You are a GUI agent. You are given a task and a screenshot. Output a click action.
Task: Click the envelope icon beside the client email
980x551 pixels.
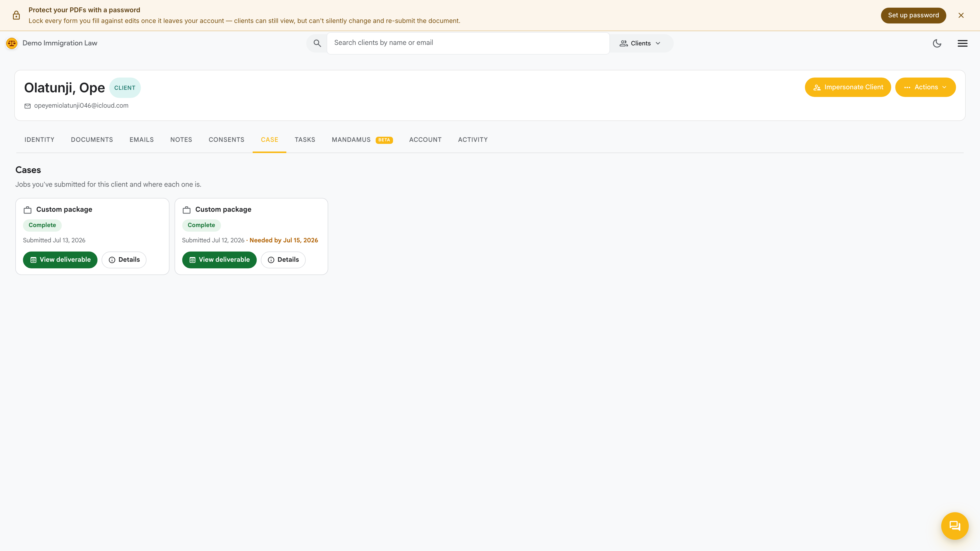(x=27, y=106)
